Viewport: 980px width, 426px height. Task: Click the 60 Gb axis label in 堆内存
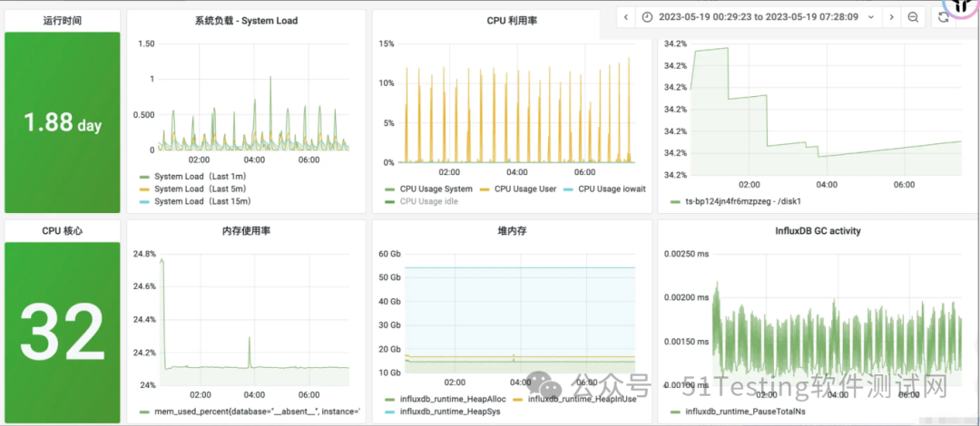[390, 254]
